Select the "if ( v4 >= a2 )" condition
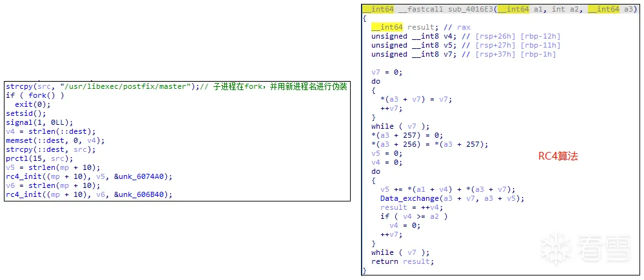This screenshot has width=644, height=280. pos(414,216)
